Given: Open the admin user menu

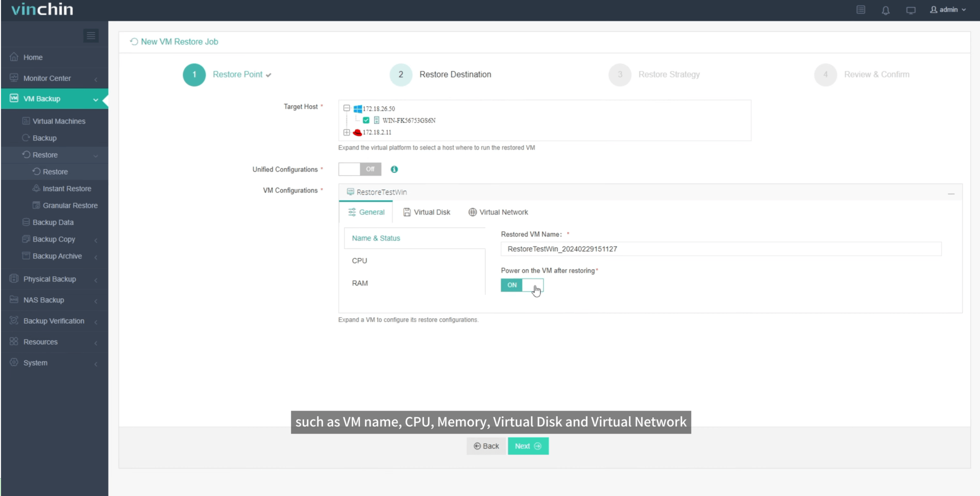Looking at the screenshot, I should coord(948,10).
